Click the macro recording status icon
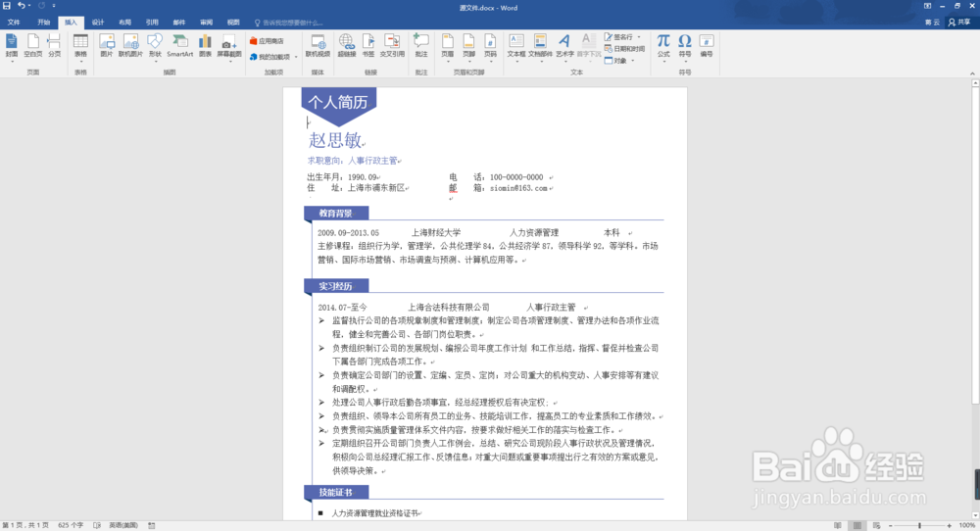Screen dimensions: 980x531 (x=152, y=525)
